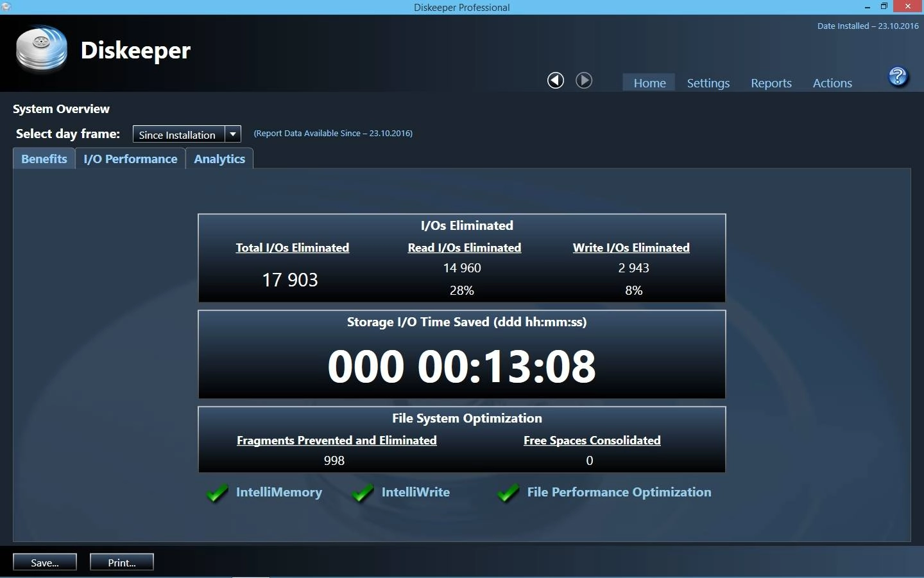The width and height of the screenshot is (924, 578).
Task: Click the IntelliWrite green checkmark icon
Action: coord(363,493)
